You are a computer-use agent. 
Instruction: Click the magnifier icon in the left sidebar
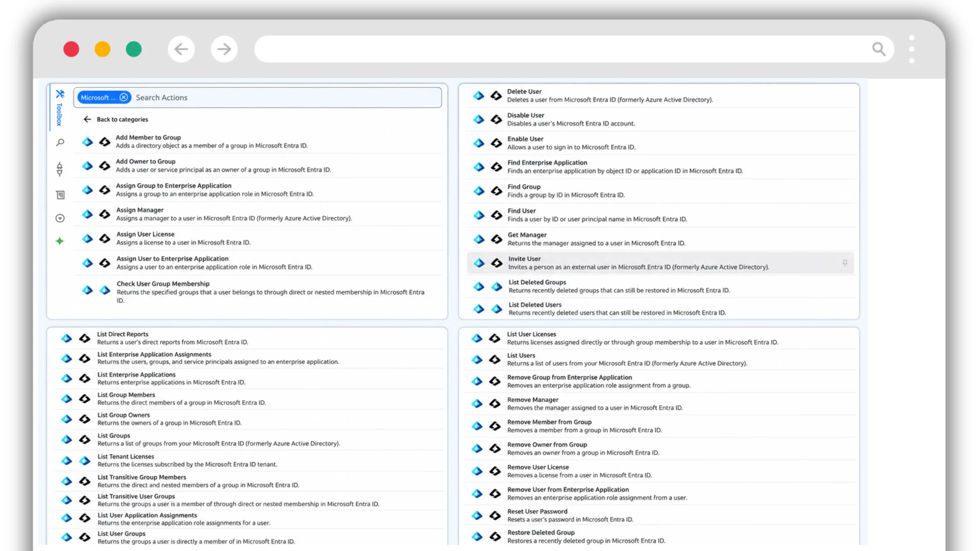60,143
